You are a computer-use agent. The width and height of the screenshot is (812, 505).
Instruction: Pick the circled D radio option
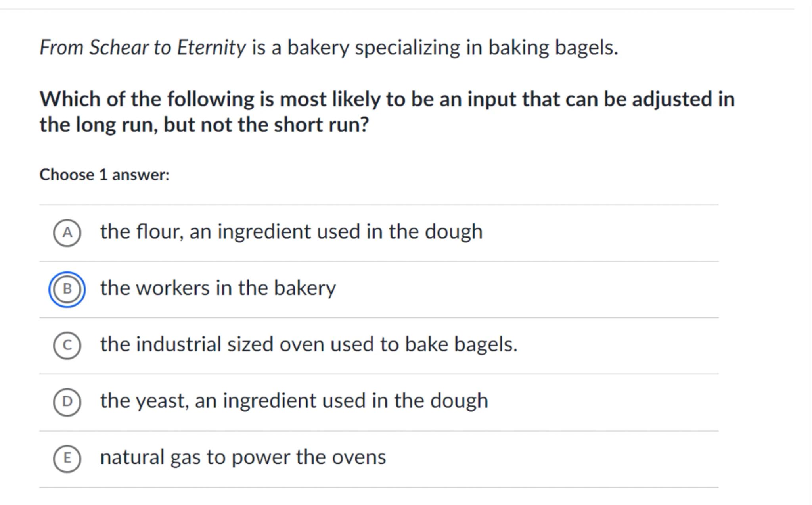pos(67,401)
